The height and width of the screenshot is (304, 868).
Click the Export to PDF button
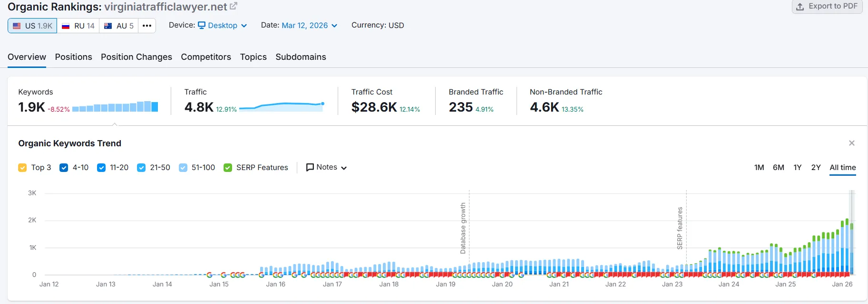(827, 6)
